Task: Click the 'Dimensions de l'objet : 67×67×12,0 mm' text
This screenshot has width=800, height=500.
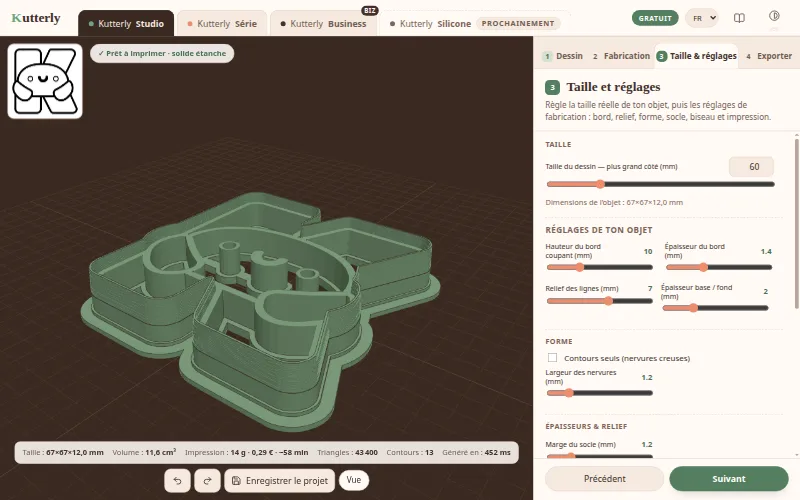Action: coord(614,203)
